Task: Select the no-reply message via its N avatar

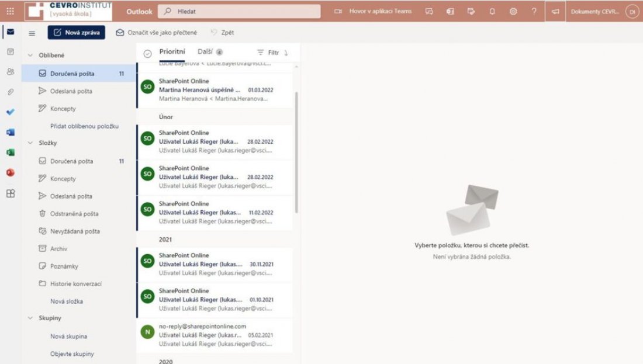Action: [x=148, y=332]
